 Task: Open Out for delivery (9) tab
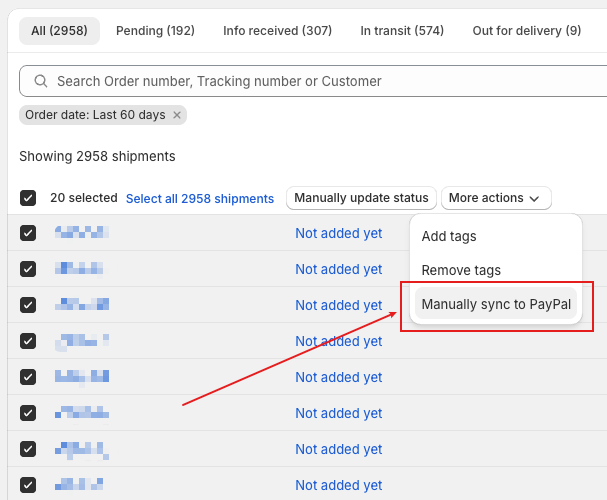coord(526,31)
